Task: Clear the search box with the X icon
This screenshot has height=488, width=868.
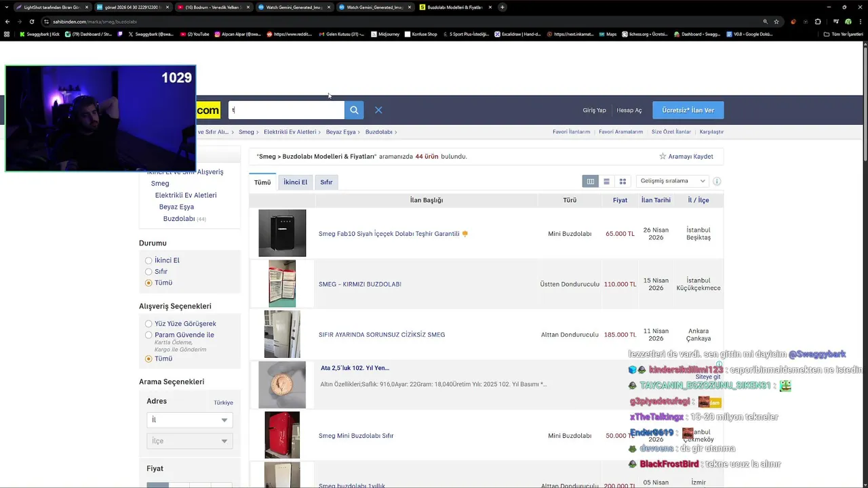Action: pyautogui.click(x=378, y=110)
